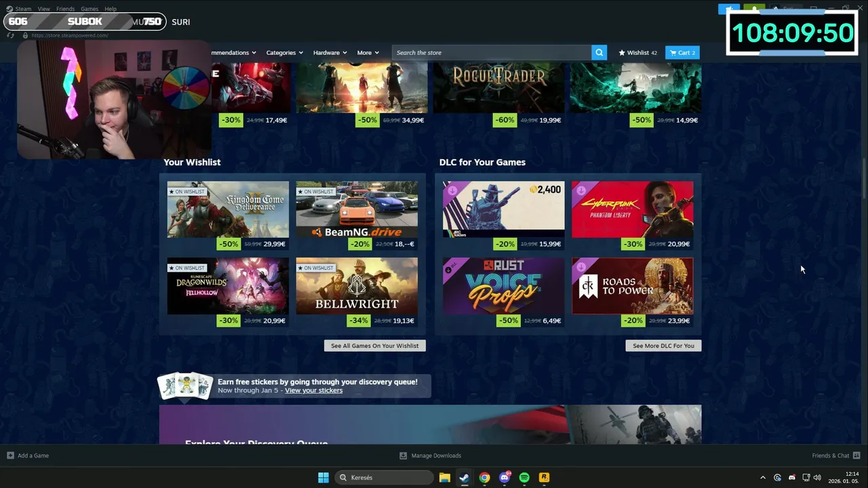The height and width of the screenshot is (488, 868).
Task: Open the Bellwright wishlist thumbnail
Action: (357, 286)
